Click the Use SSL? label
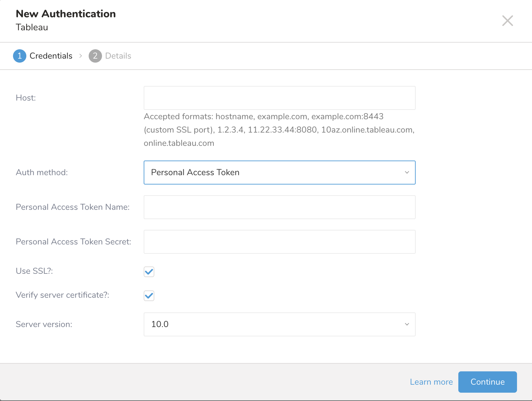Screen dimensions: 532x401 point(34,271)
